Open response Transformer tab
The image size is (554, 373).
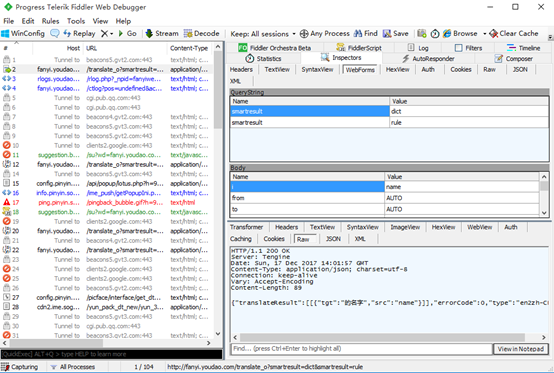coord(247,227)
